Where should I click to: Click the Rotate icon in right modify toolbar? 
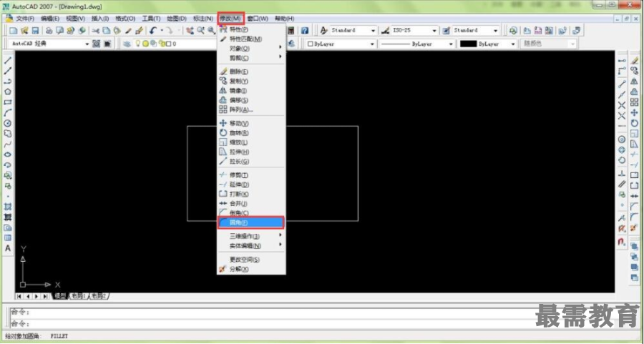634,123
